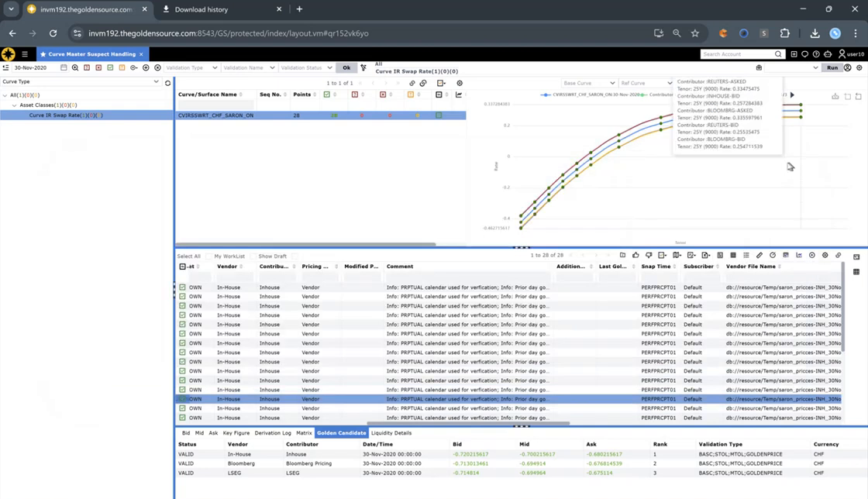
Task: Click the user profile circle icon beside Run
Action: click(848, 67)
